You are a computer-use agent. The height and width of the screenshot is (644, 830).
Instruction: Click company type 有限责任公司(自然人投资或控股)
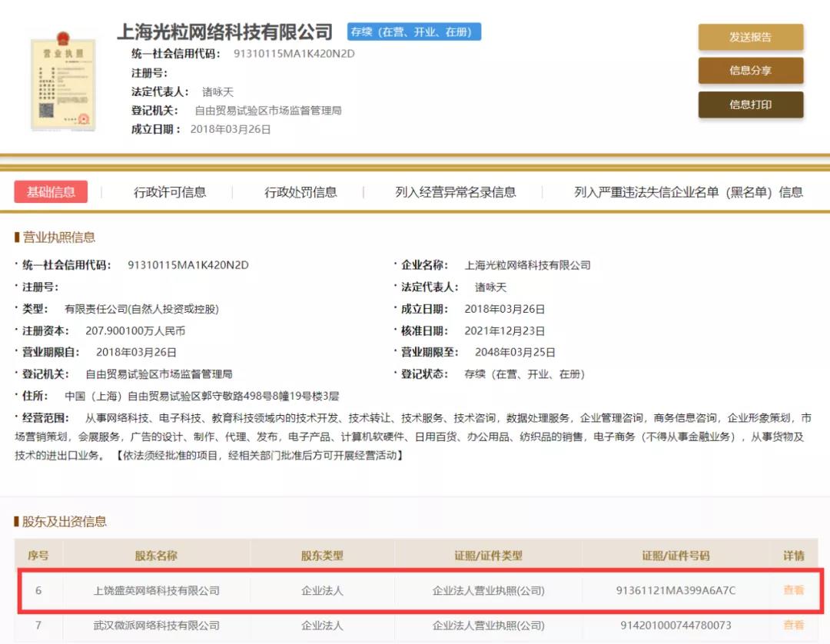[x=141, y=309]
